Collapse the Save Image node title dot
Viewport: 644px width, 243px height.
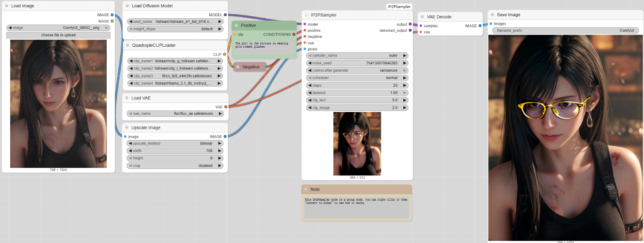point(492,15)
